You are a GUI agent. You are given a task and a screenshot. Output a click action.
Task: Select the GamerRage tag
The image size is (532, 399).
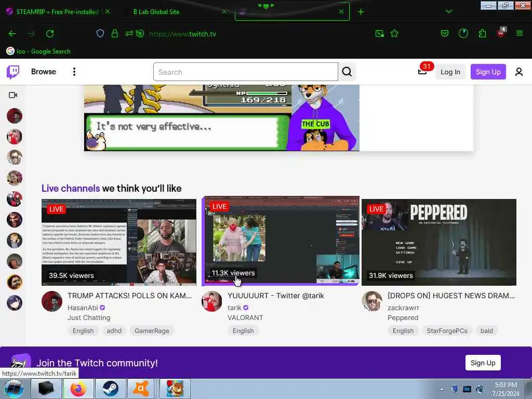[x=152, y=331]
